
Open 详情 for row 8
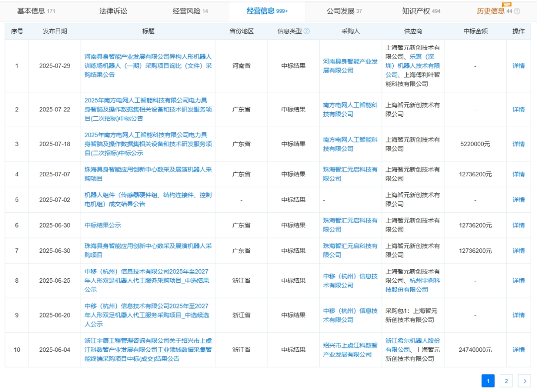[519, 281]
